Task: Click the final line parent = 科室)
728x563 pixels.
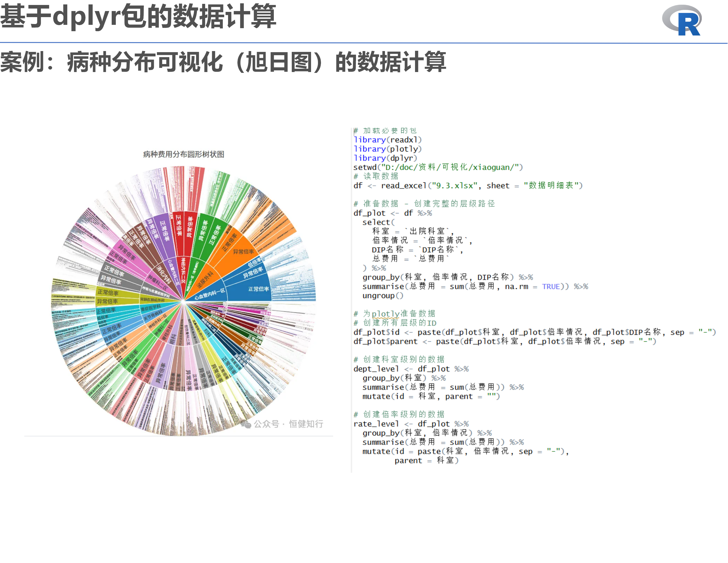Action: pyautogui.click(x=427, y=461)
